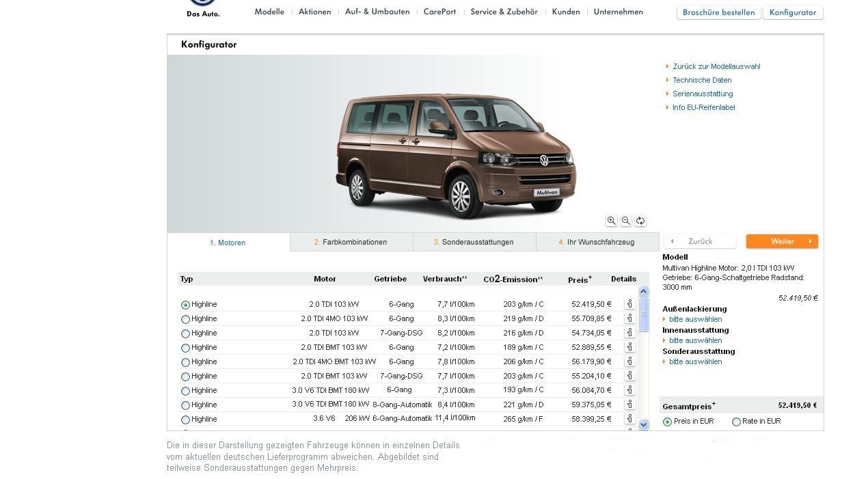Open Auf- & Umbauten menu
Image resolution: width=868 pixels, height=479 pixels.
(377, 12)
